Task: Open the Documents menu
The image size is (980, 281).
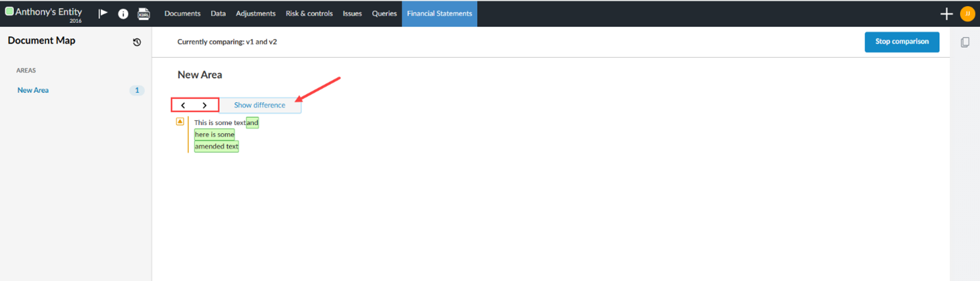Action: (x=182, y=14)
